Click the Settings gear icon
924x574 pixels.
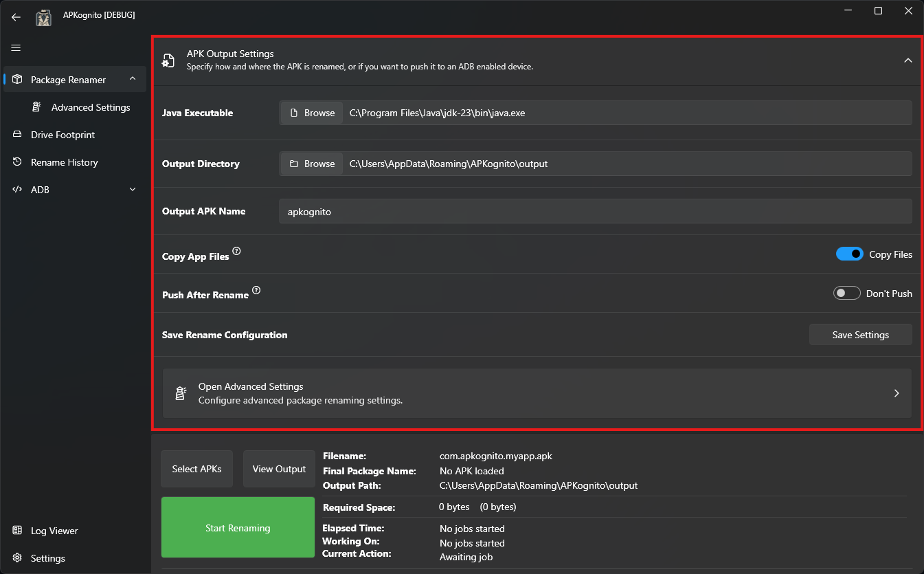point(17,558)
